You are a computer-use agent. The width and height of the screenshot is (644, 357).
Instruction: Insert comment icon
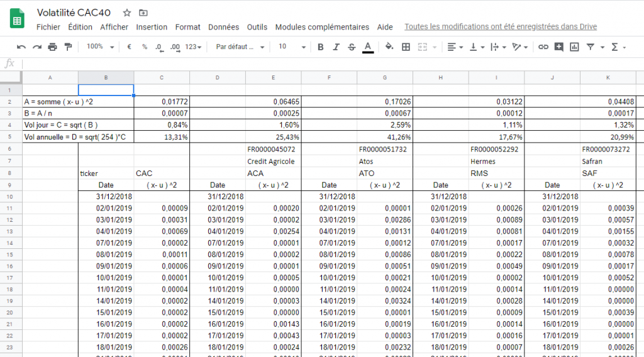tap(558, 47)
